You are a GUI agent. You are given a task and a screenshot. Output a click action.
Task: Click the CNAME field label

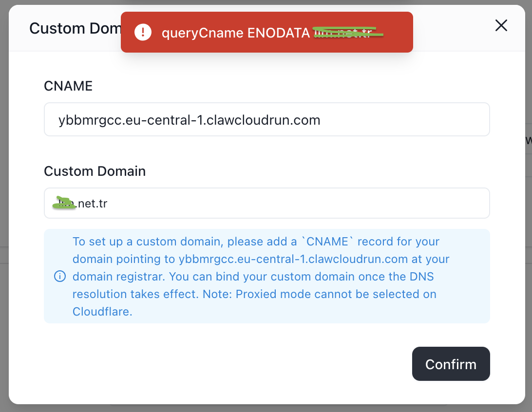(x=68, y=86)
